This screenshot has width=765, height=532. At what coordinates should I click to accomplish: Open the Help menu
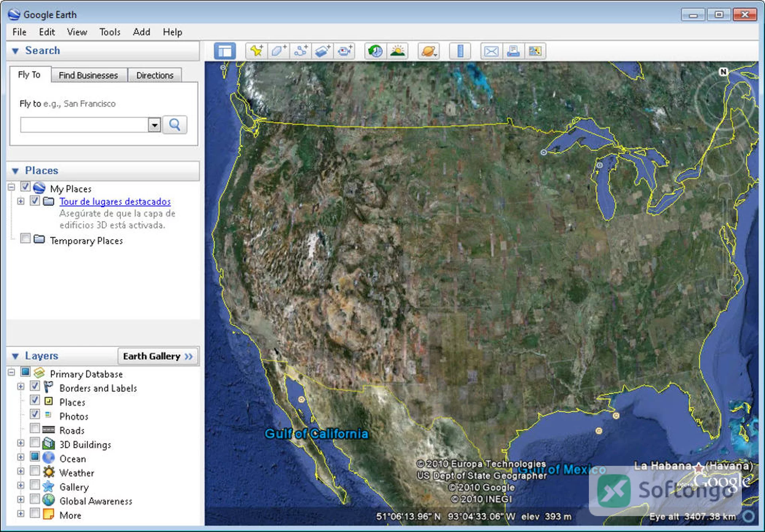click(173, 32)
